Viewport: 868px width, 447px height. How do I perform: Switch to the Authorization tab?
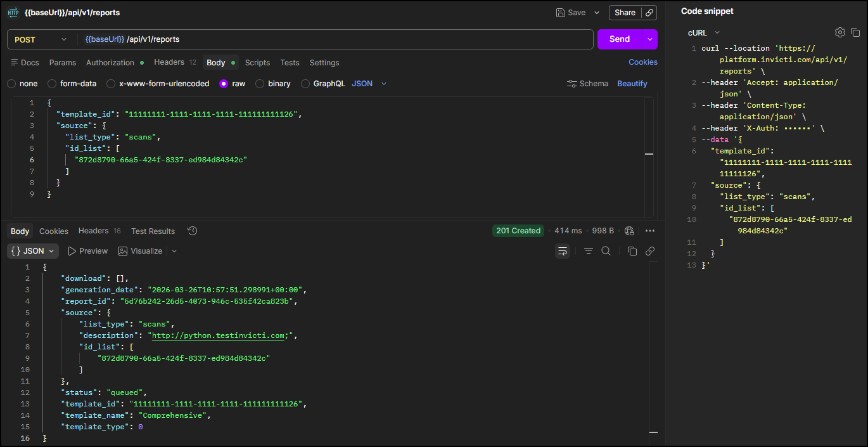(x=109, y=62)
